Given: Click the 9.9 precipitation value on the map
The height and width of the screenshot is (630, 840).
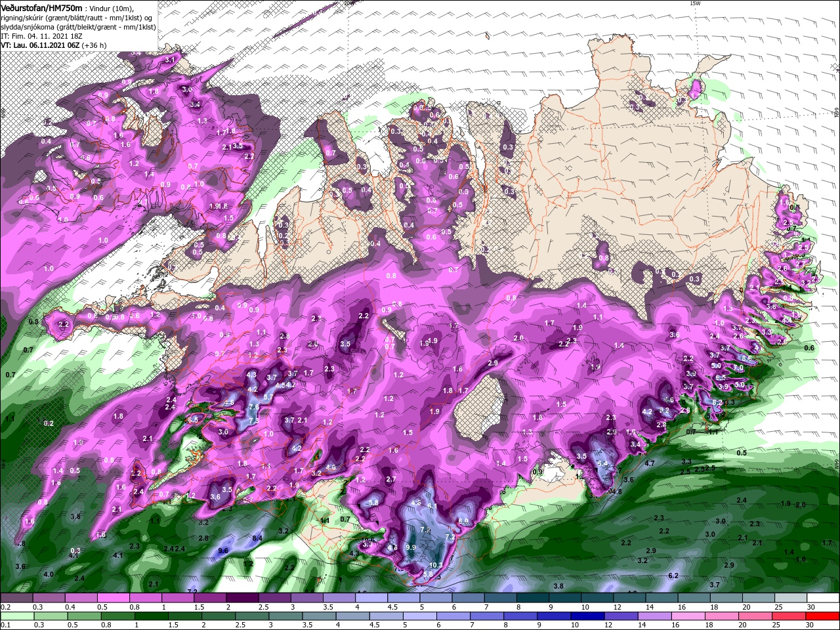Looking at the screenshot, I should click(x=411, y=547).
